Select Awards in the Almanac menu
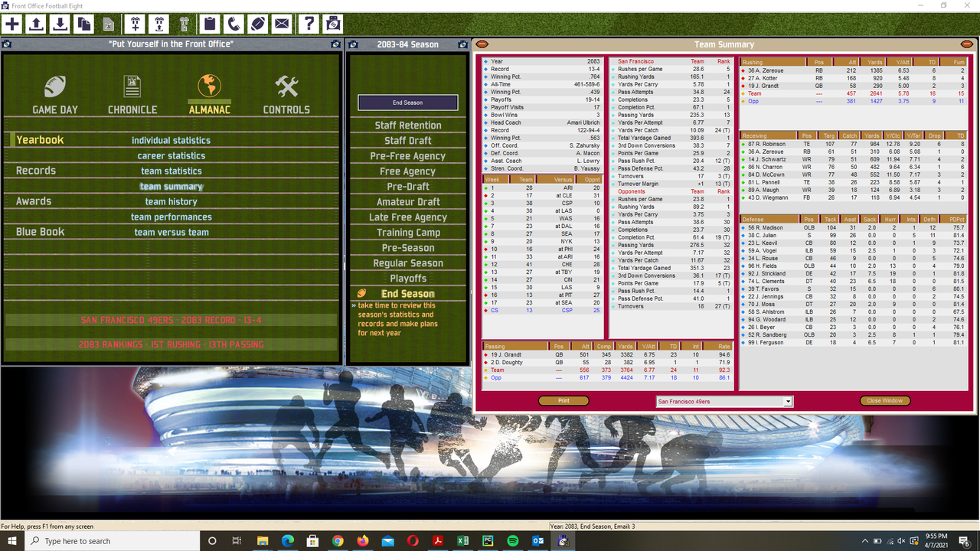 [34, 201]
